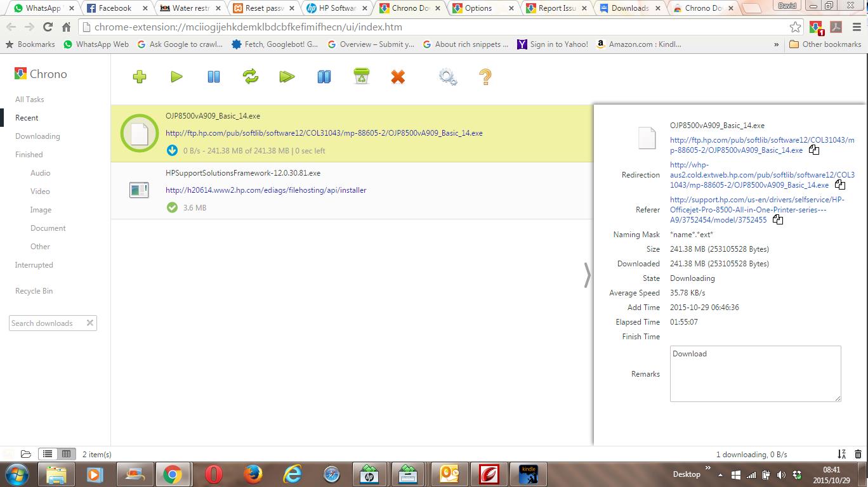Go to Chrome home page via house icon
This screenshot has height=487, width=868.
coord(66,27)
